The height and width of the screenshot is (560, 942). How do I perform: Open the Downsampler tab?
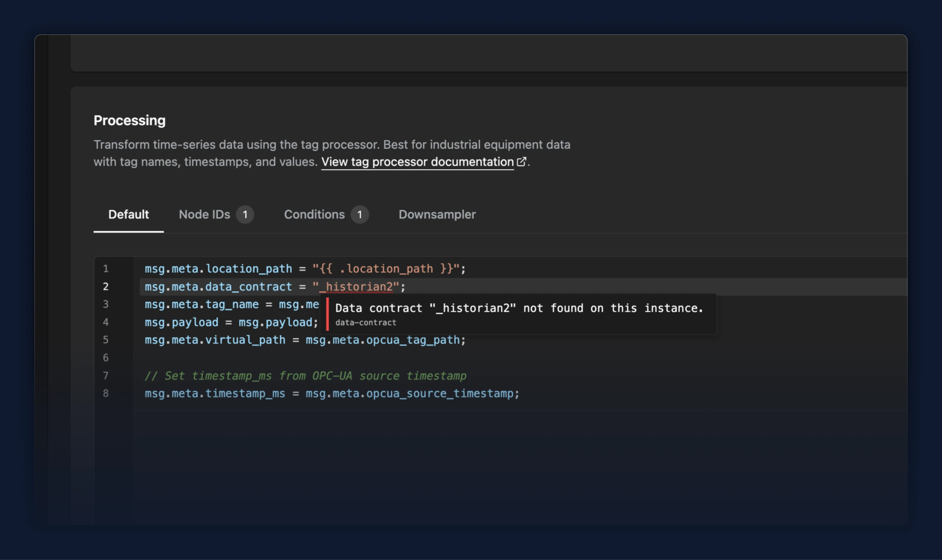coord(437,215)
